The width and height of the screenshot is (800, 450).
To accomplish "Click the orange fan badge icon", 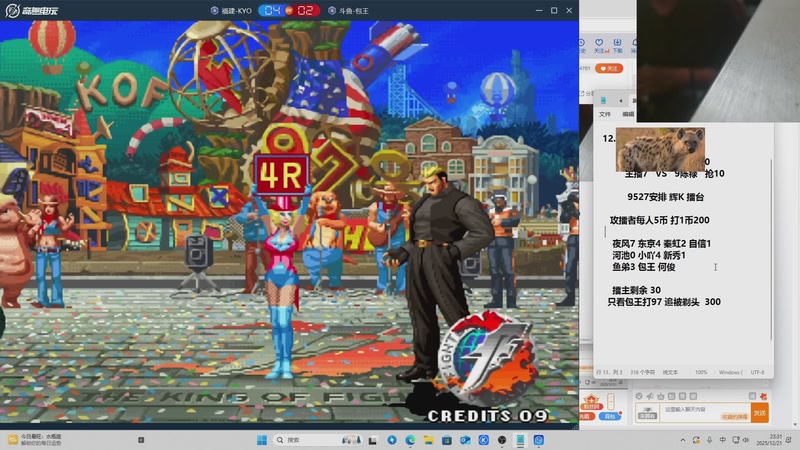I will [591, 403].
